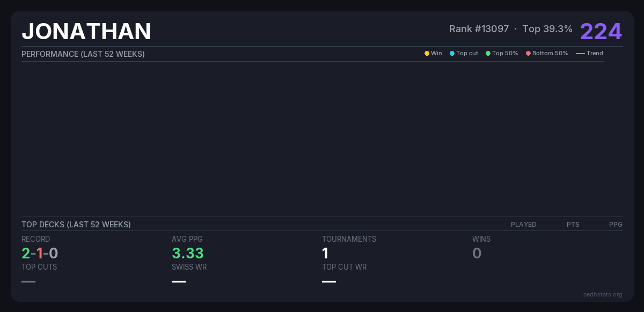Sort decks by the PTS column header
This screenshot has height=312, width=644.
click(x=573, y=225)
